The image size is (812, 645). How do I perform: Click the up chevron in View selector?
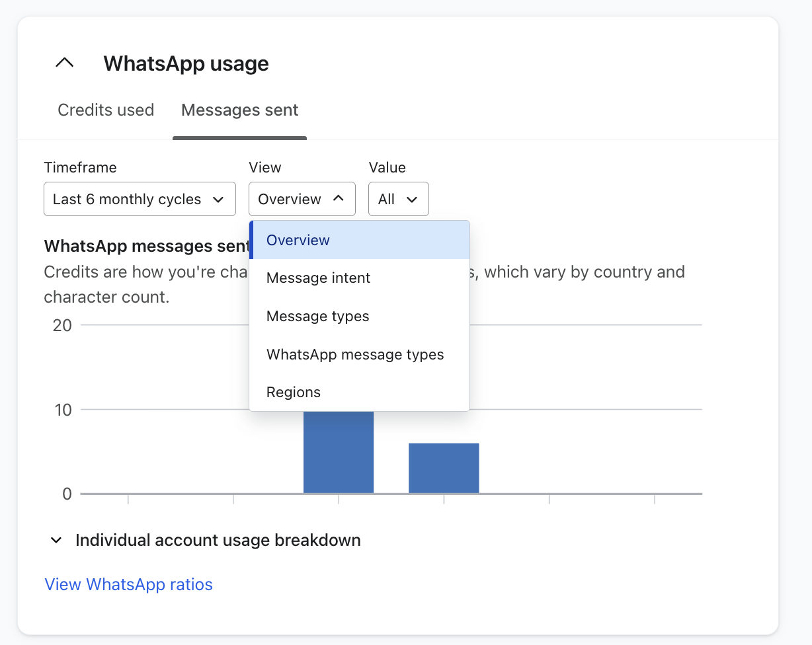coord(339,198)
